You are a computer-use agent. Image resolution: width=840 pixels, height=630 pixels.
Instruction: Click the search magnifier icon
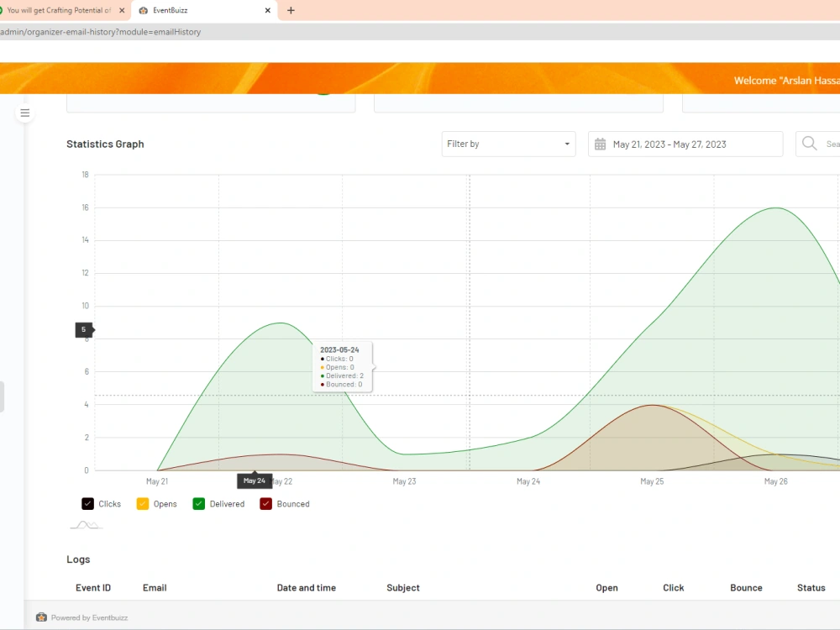tap(810, 143)
